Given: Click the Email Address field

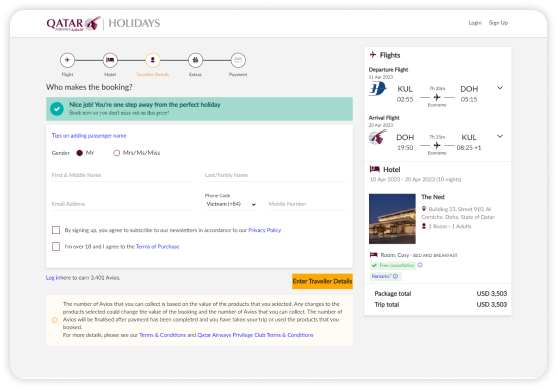Looking at the screenshot, I should pyautogui.click(x=123, y=204).
